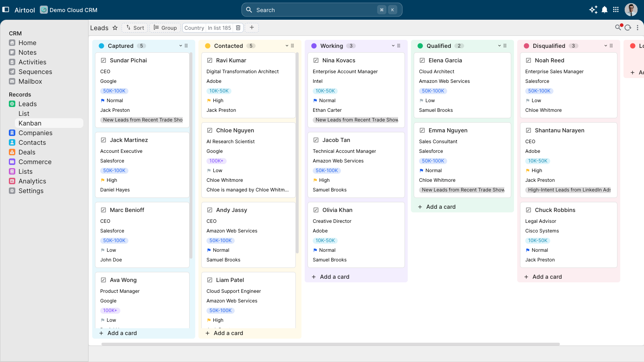Image resolution: width=644 pixels, height=362 pixels.
Task: Open Jacob Tan's card edit icon
Action: tap(316, 140)
